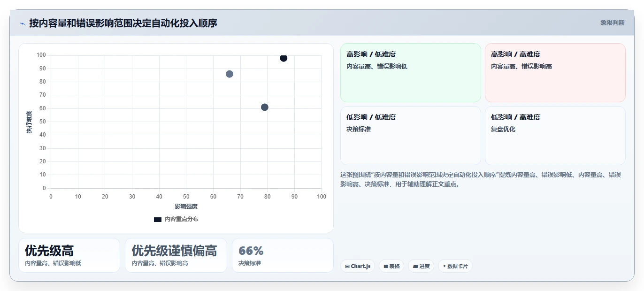Click the 影响强度 x-axis title
Screen dimensions: 644x291
point(186,206)
